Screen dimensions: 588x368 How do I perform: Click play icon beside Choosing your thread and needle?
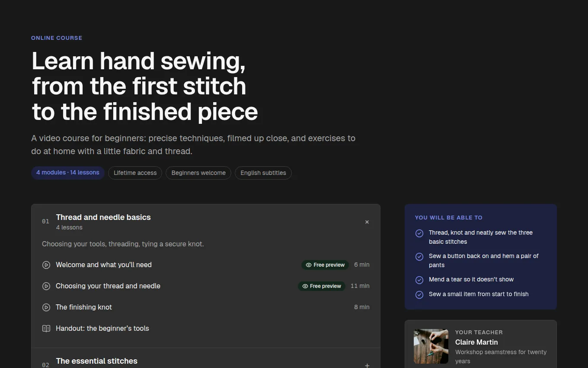coord(46,286)
